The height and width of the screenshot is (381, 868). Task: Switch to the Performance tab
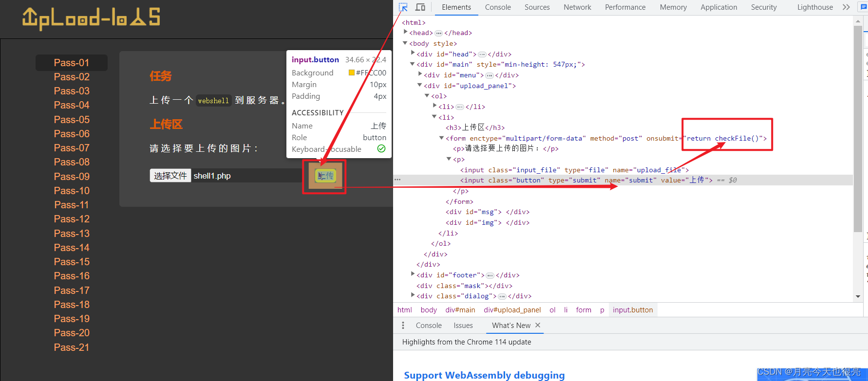(625, 7)
